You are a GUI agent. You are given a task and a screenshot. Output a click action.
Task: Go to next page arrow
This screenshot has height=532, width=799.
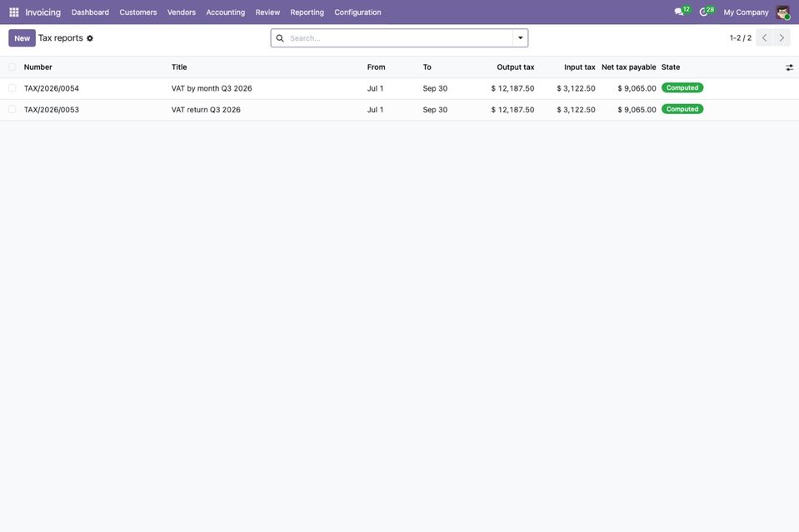coord(782,37)
